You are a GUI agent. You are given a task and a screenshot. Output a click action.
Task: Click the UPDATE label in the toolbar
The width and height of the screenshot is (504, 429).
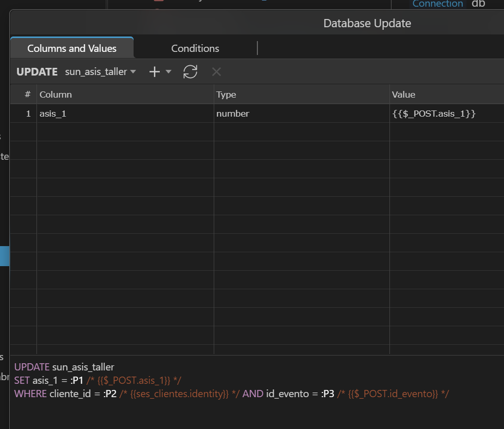tap(36, 71)
